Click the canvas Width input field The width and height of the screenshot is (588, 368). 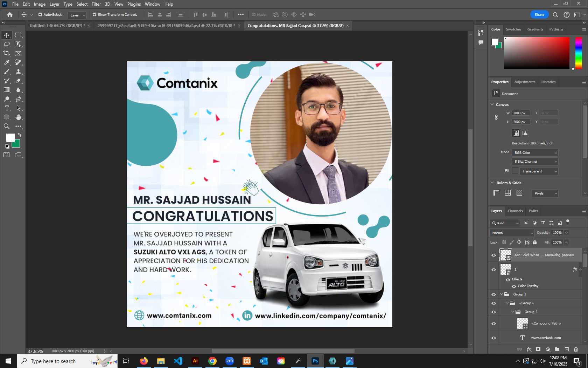click(x=520, y=113)
